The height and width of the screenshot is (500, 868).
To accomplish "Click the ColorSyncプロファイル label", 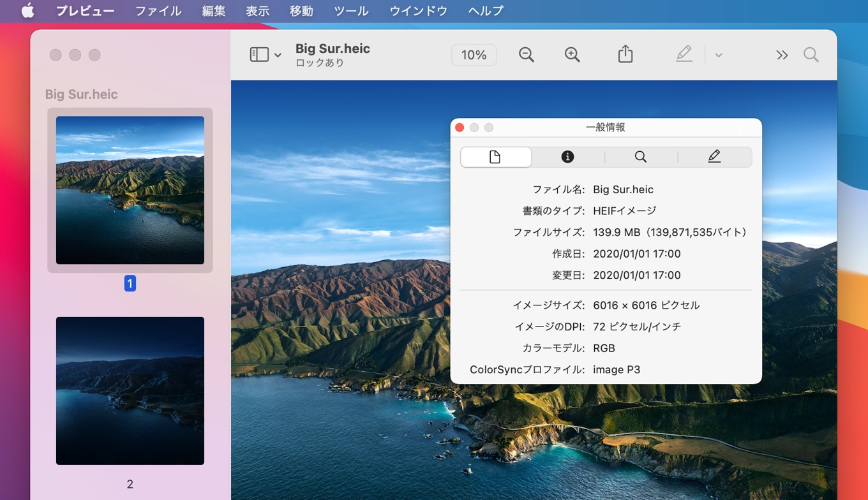I will coord(527,369).
